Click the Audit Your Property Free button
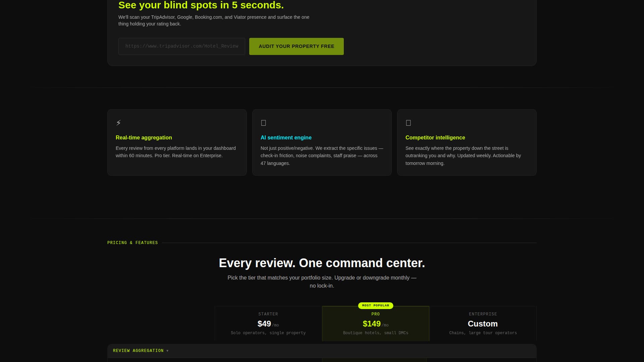Image resolution: width=644 pixels, height=362 pixels. (296, 46)
